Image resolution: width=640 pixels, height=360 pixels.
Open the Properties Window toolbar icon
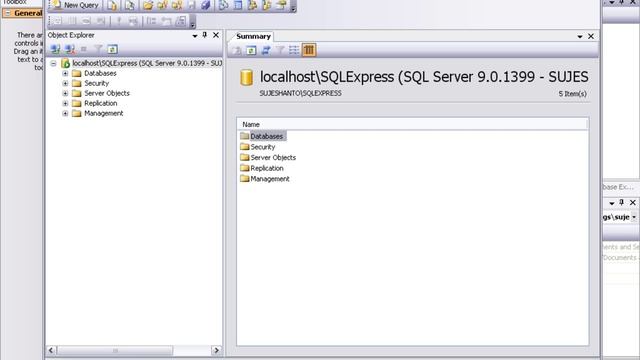click(x=281, y=5)
